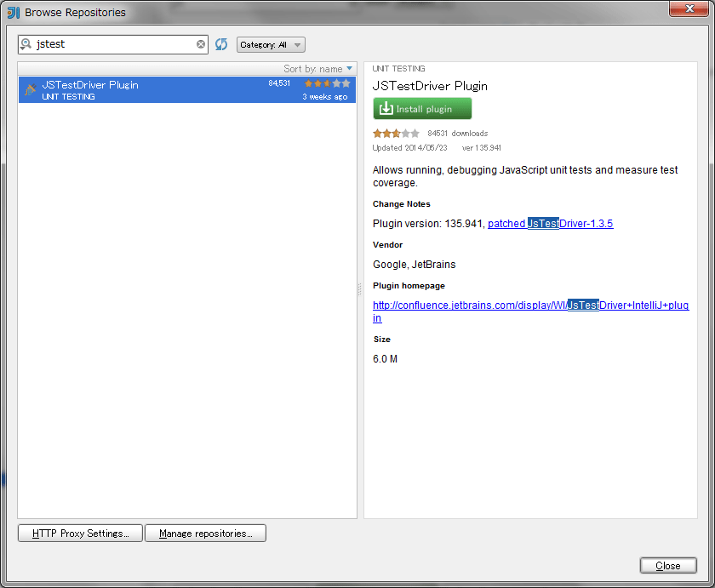The height and width of the screenshot is (588, 715).
Task: Click the ver 135.941 text
Action: click(482, 148)
